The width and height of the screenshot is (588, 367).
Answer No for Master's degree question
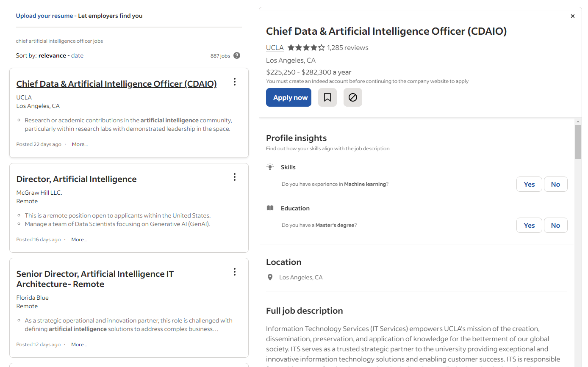555,225
